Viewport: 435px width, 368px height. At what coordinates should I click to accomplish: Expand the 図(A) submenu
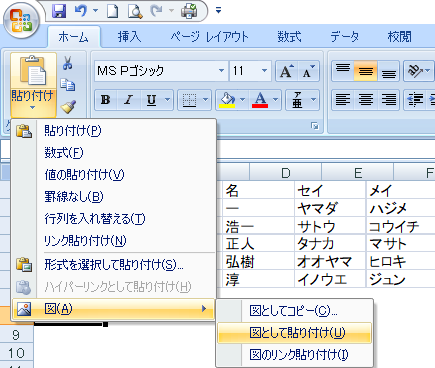tap(113, 309)
